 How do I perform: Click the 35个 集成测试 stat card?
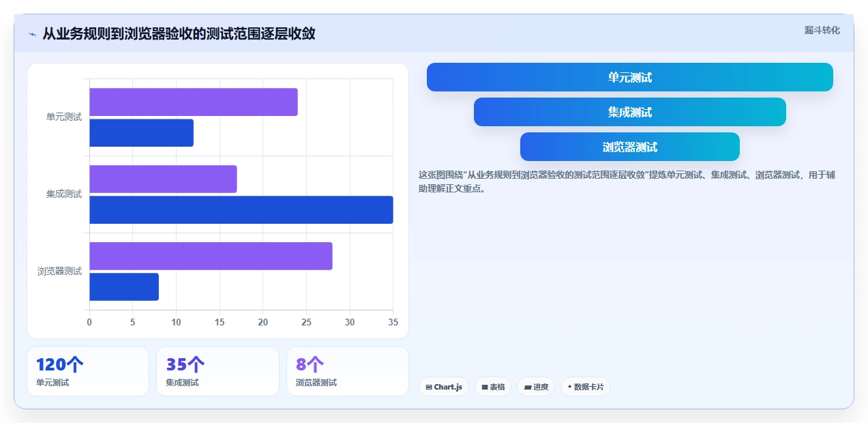pyautogui.click(x=218, y=371)
